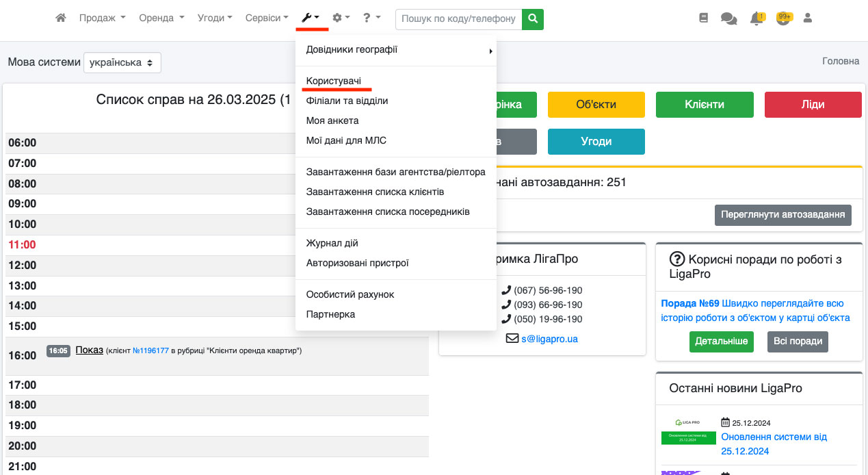Click the red Ліди button

click(x=813, y=105)
